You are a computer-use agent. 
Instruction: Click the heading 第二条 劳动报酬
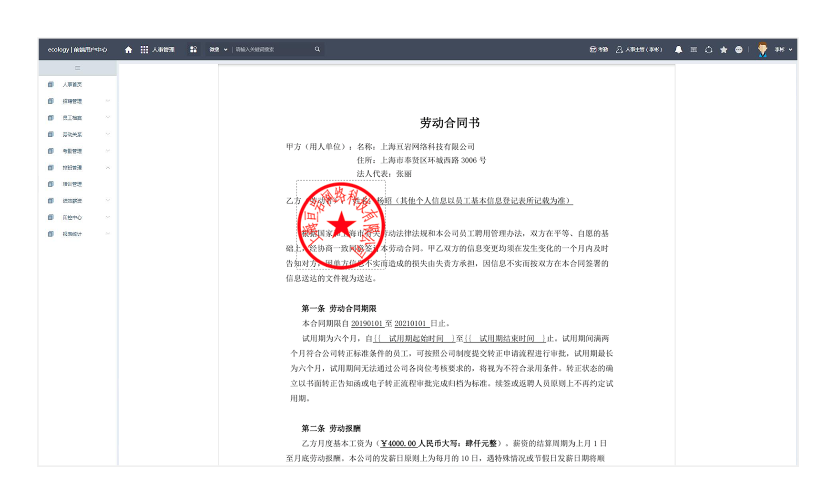(331, 428)
